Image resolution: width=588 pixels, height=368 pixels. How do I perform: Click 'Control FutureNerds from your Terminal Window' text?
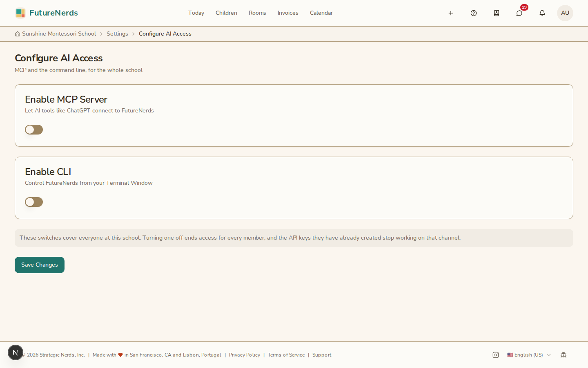(89, 183)
